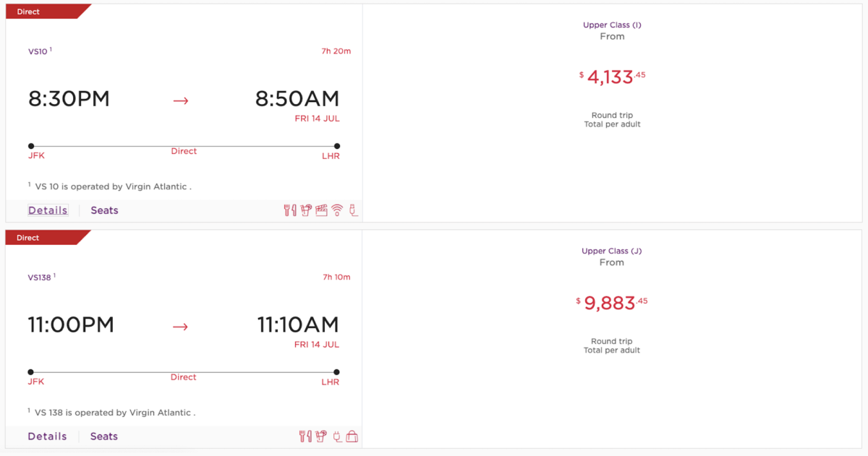The image size is (868, 456).
Task: Open Seats for flight VS138
Action: click(x=104, y=436)
